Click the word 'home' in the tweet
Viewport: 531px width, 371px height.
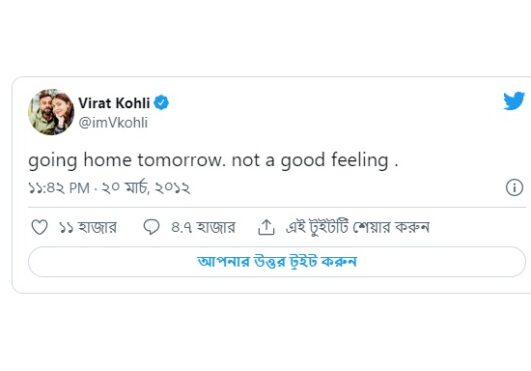point(107,160)
